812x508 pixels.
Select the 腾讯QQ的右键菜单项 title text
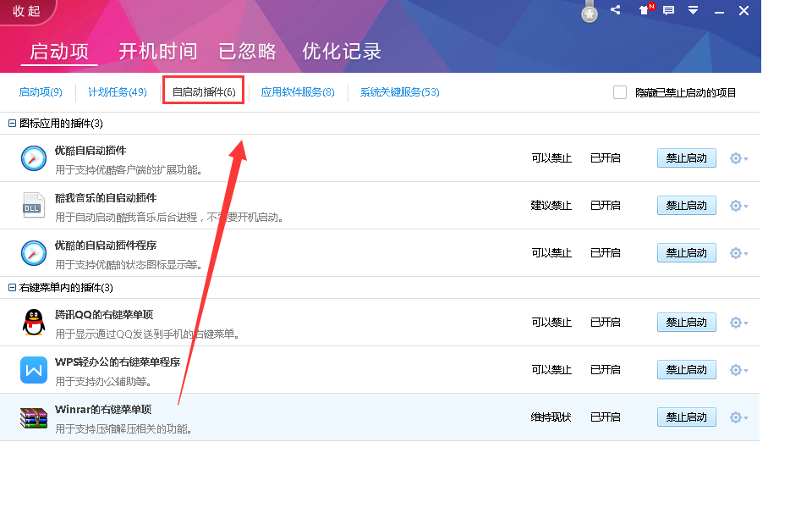coord(104,315)
